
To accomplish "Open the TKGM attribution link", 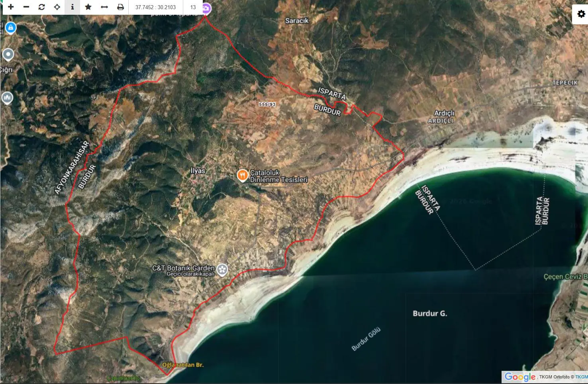I will coord(581,377).
